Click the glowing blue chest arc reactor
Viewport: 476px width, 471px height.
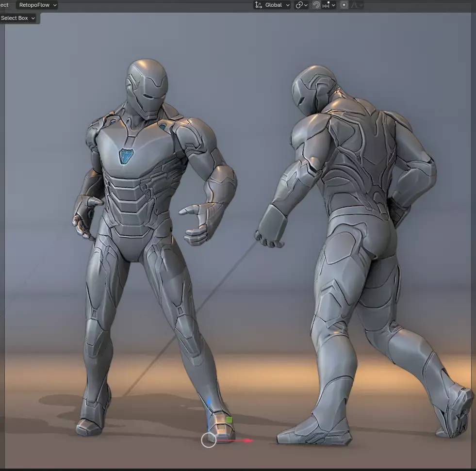[126, 156]
